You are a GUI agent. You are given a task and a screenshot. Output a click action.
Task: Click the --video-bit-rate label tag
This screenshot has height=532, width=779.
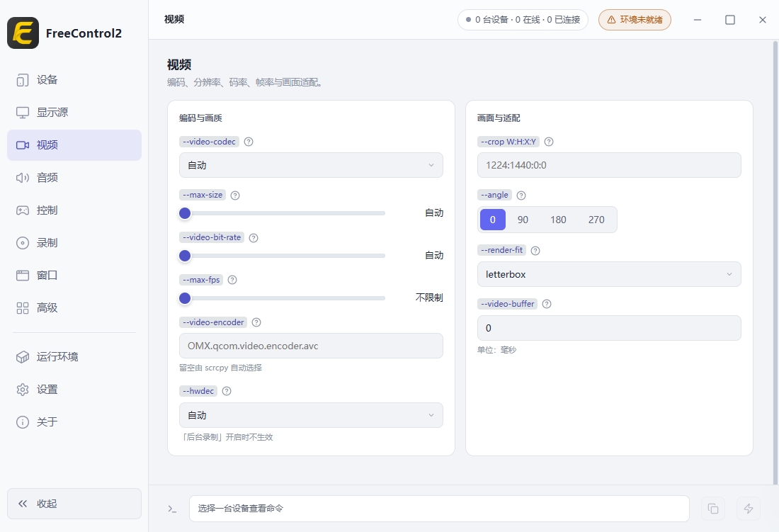coord(212,237)
